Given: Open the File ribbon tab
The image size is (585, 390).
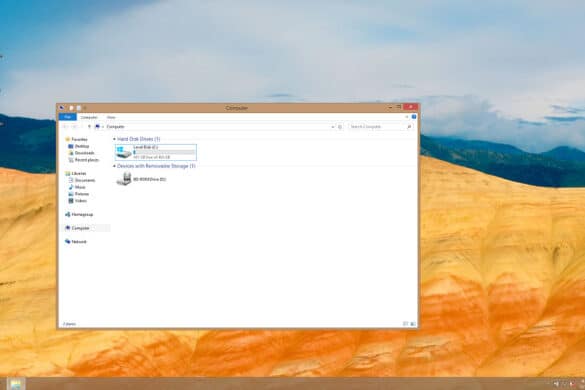Looking at the screenshot, I should [68, 117].
